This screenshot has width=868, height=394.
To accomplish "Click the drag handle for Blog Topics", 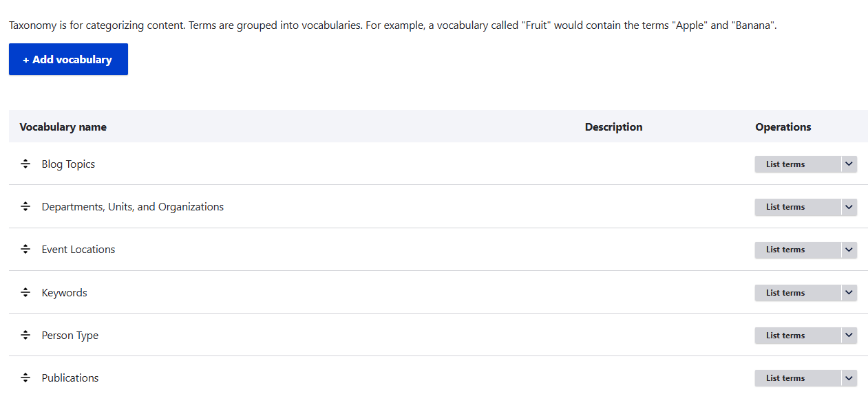I will pyautogui.click(x=25, y=164).
